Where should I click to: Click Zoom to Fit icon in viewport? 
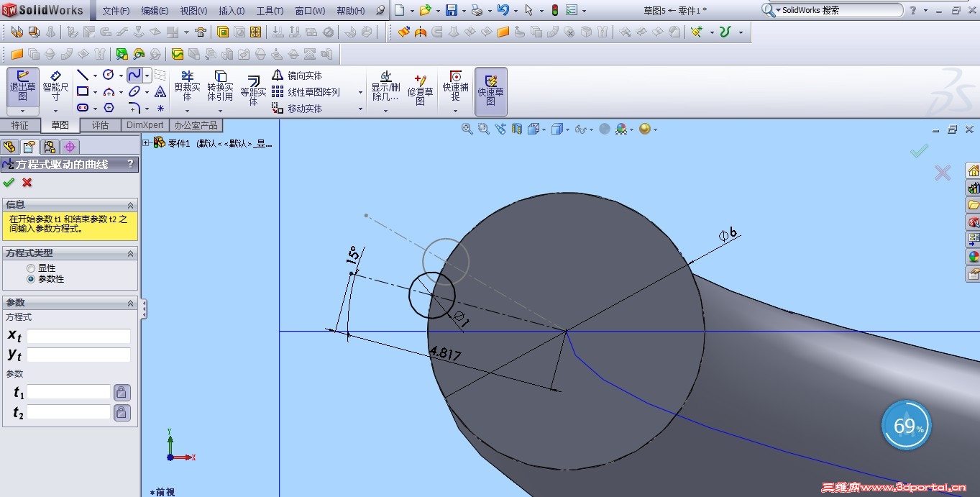467,129
